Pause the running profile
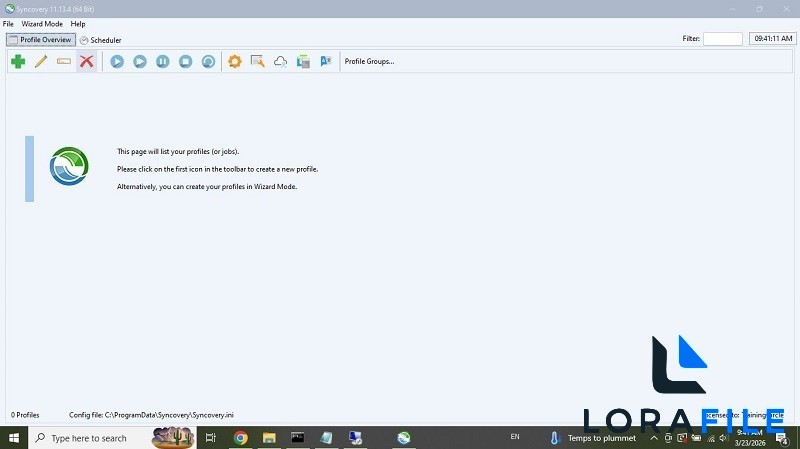The width and height of the screenshot is (800, 449). pos(163,61)
